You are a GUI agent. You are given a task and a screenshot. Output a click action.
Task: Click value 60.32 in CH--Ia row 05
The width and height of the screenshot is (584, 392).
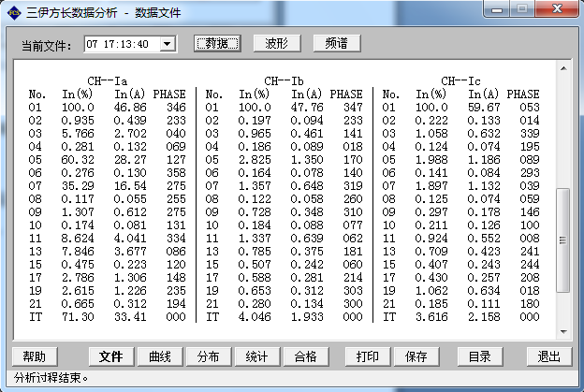coord(78,160)
